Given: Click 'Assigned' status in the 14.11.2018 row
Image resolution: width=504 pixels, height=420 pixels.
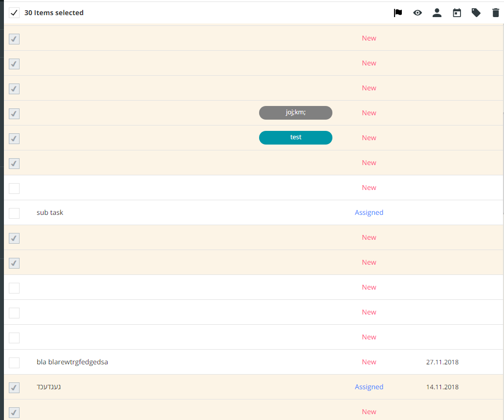Looking at the screenshot, I should 369,387.
